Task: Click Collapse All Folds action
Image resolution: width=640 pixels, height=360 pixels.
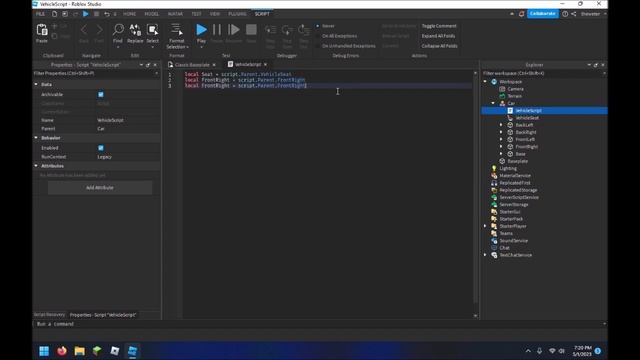Action: coord(439,46)
